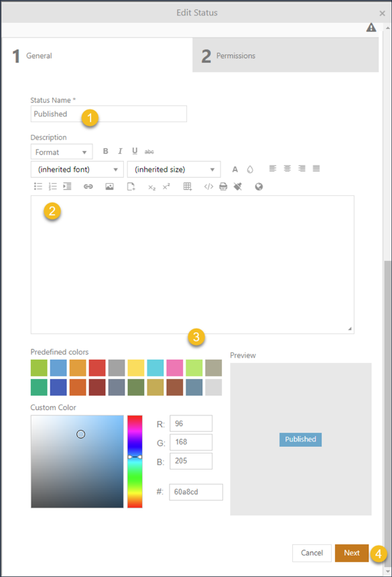The image size is (392, 577).
Task: Open the Format dropdown
Action: tap(62, 152)
